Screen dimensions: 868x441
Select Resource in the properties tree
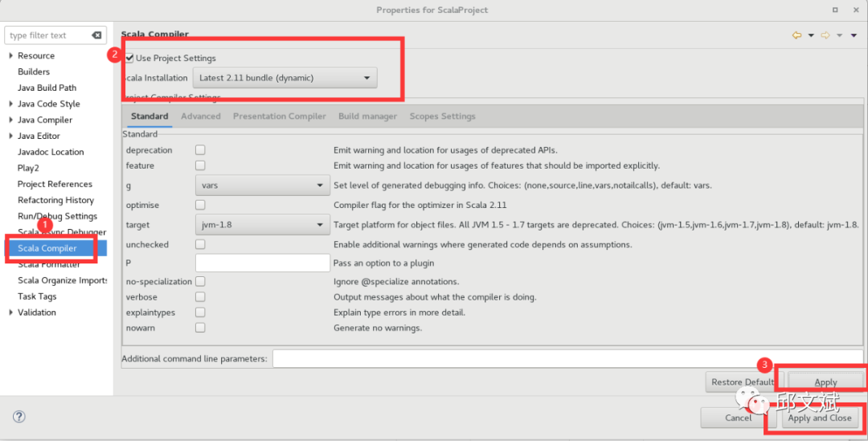pos(36,55)
